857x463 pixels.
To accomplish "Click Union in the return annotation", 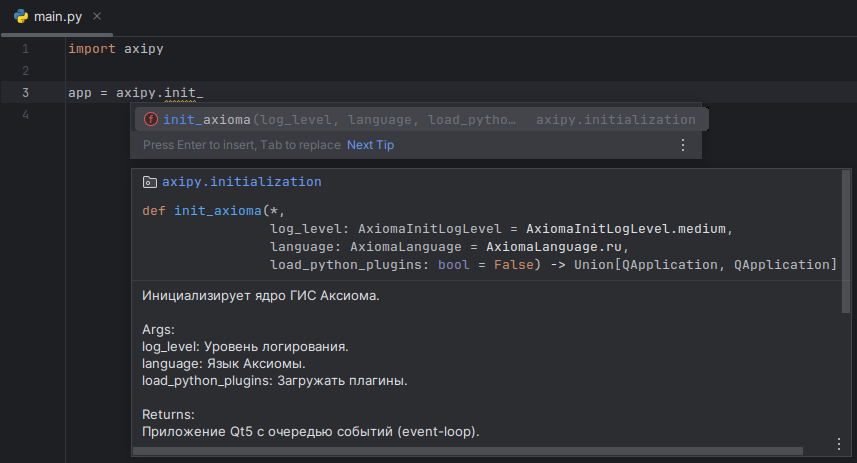I will (593, 265).
